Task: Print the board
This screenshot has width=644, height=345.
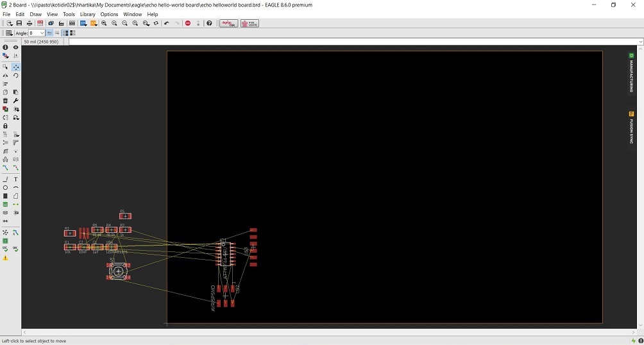Action: click(x=30, y=24)
